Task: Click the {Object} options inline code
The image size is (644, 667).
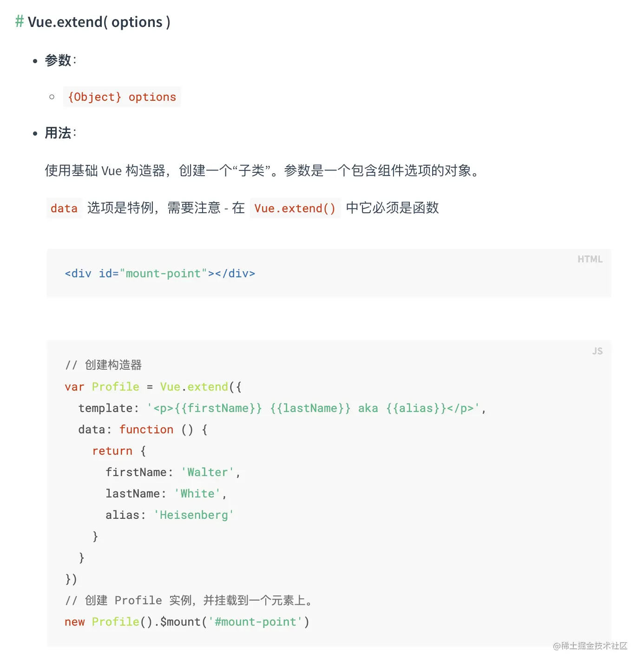Action: click(122, 97)
